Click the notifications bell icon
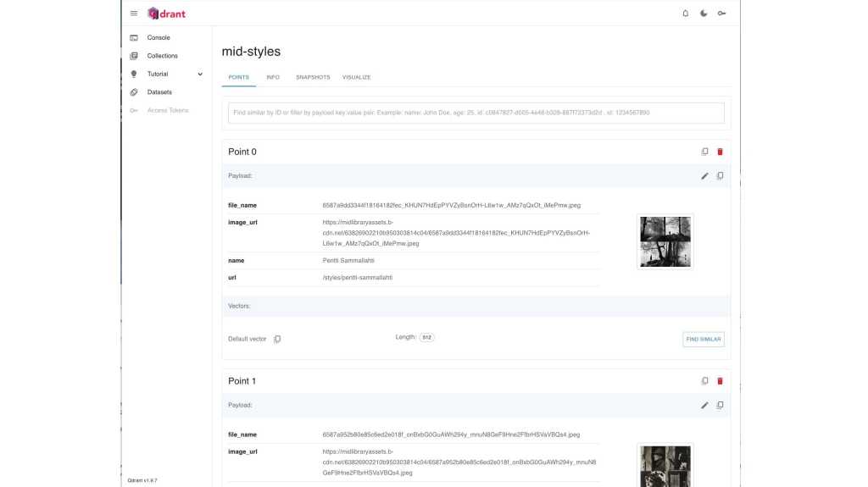Image resolution: width=868 pixels, height=487 pixels. pyautogui.click(x=686, y=14)
